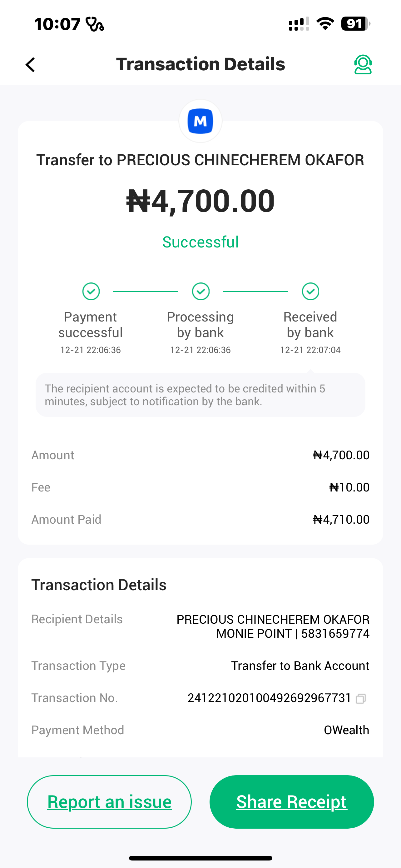Tap the ₦4,700.00 headline amount
Image resolution: width=401 pixels, height=868 pixels.
pyautogui.click(x=201, y=201)
